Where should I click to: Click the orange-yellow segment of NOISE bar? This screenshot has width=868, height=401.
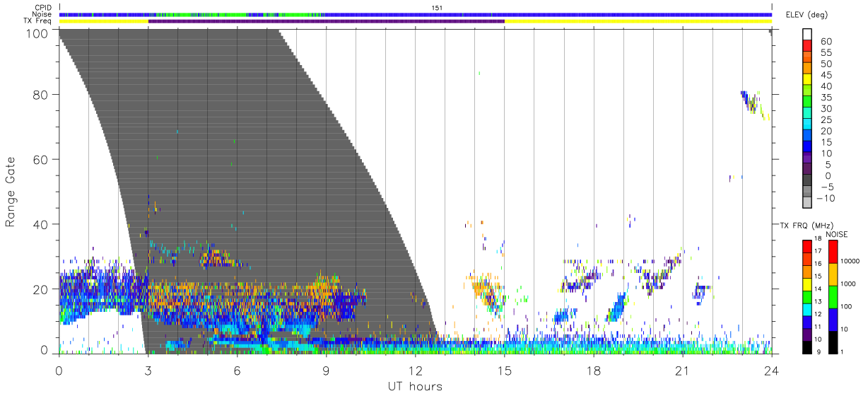click(x=833, y=274)
